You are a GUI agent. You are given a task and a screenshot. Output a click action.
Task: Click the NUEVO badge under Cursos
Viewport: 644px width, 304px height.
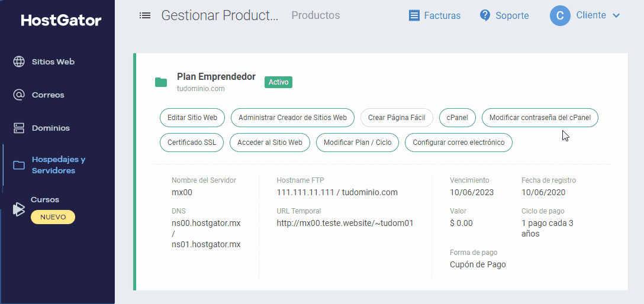(x=53, y=217)
